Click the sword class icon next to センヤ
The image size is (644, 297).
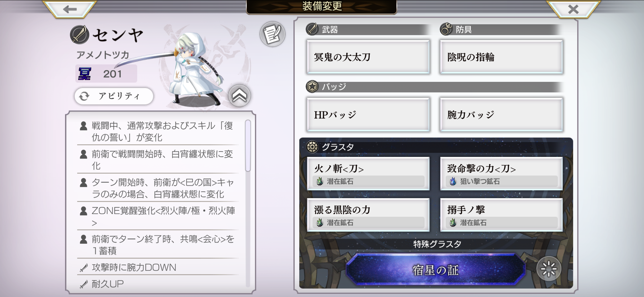click(x=80, y=35)
